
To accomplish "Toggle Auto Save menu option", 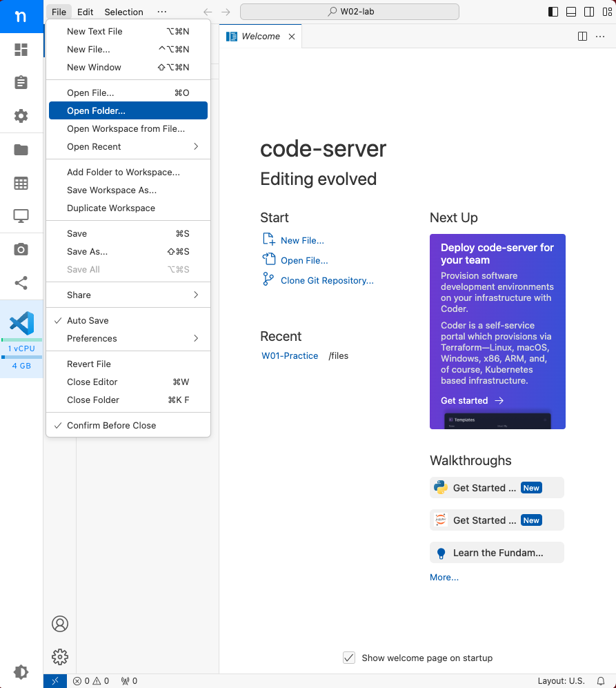I will (x=128, y=321).
